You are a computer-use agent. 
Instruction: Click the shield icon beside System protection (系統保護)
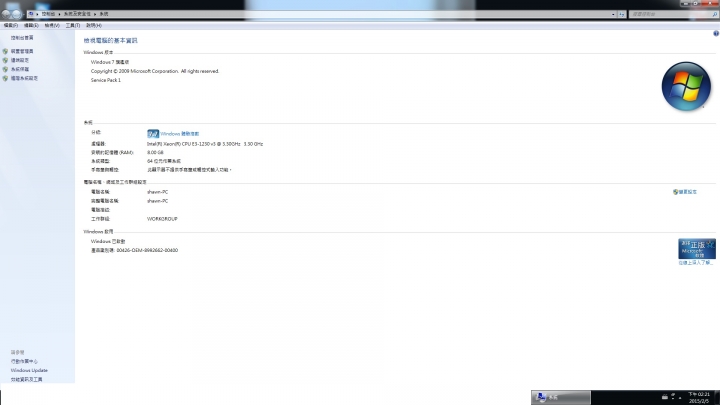click(x=5, y=69)
